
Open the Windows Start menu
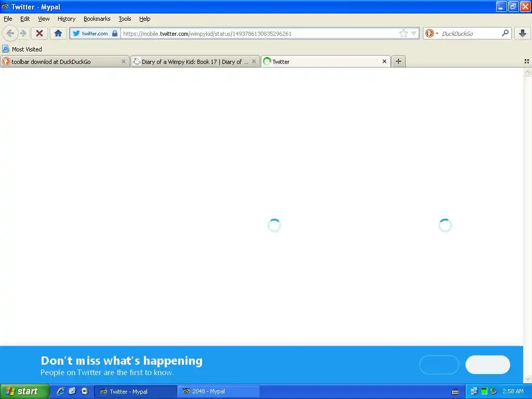24,391
